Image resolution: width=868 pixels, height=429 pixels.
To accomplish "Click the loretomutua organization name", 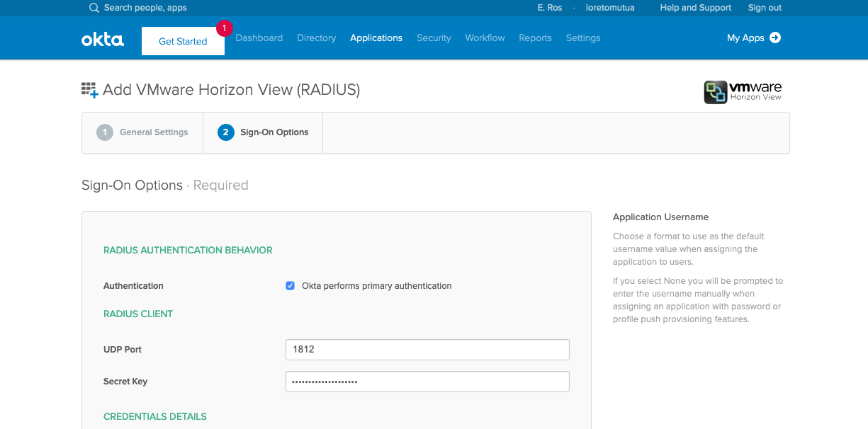I will (x=610, y=8).
